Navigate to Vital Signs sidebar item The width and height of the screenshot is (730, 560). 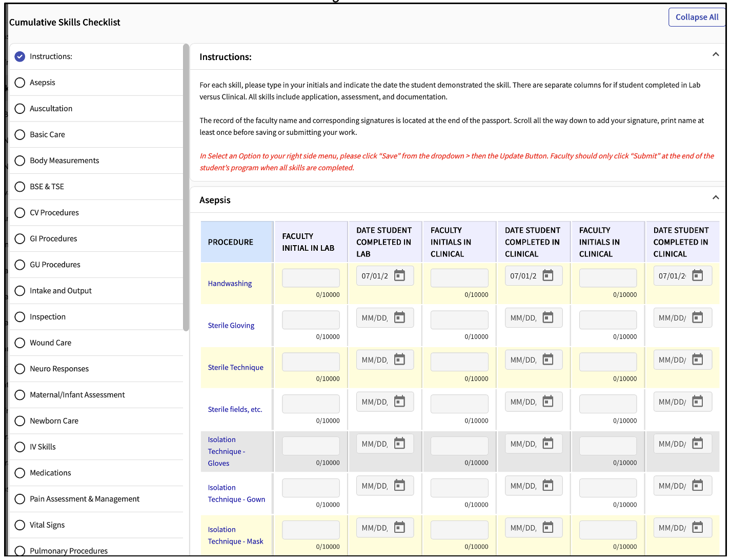coord(47,525)
